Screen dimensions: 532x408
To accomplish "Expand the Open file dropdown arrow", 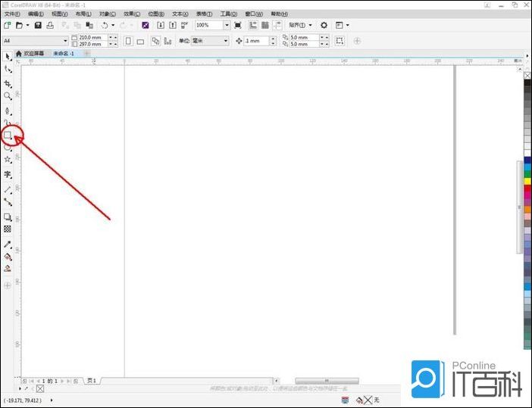I will [28, 25].
